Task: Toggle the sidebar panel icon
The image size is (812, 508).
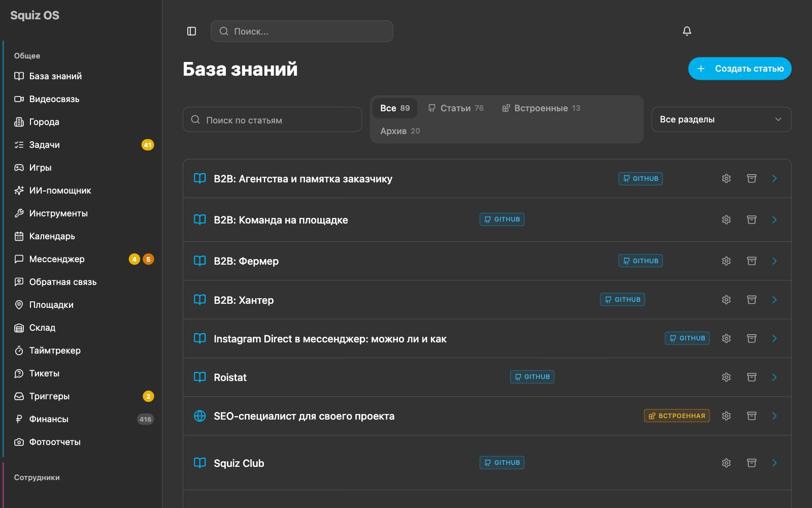Action: click(191, 31)
